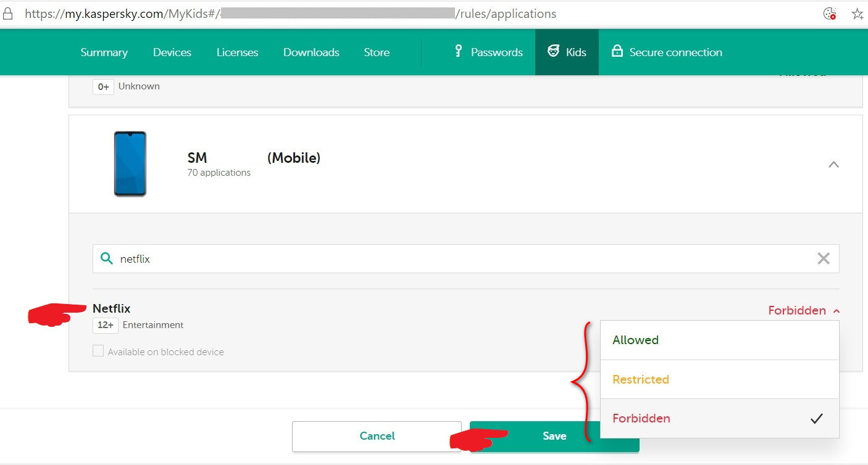Open the Licenses tab
The image size is (868, 465).
(237, 52)
